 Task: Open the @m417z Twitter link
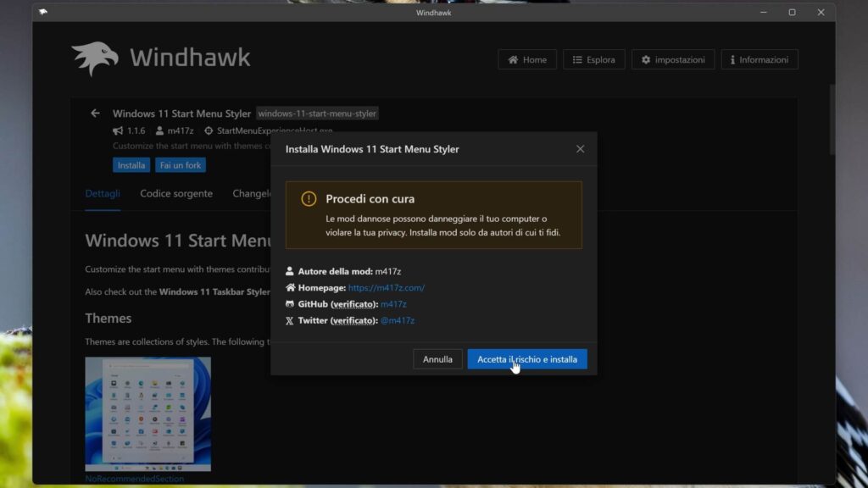(x=398, y=320)
